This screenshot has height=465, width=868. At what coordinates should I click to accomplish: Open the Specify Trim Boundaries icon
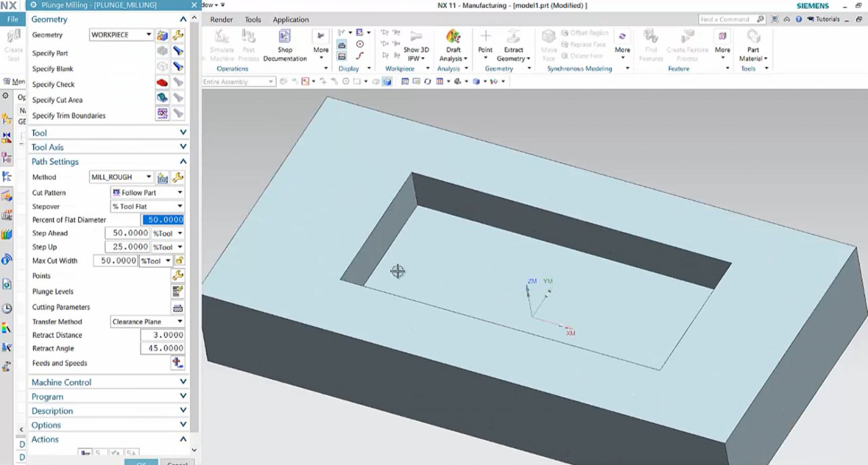click(163, 113)
